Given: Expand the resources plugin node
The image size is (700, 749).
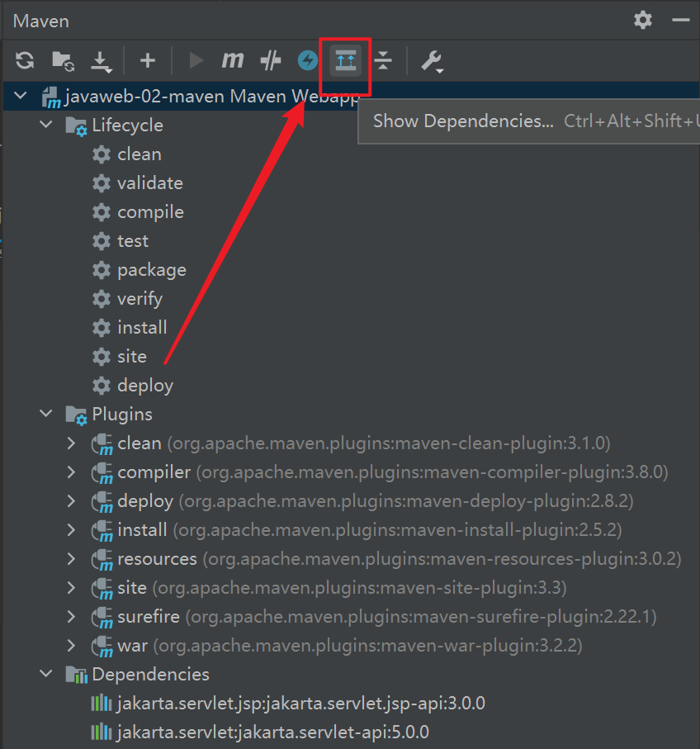Looking at the screenshot, I should (71, 559).
